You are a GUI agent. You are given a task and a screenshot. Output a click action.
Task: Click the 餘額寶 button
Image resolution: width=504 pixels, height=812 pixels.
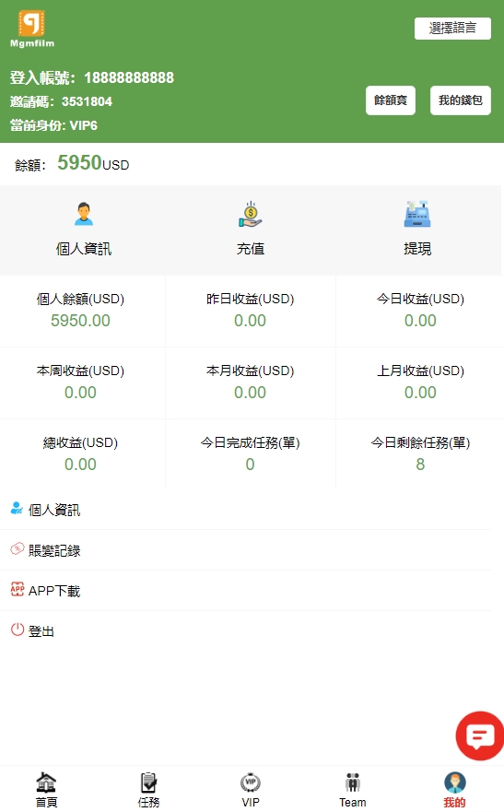tap(390, 100)
